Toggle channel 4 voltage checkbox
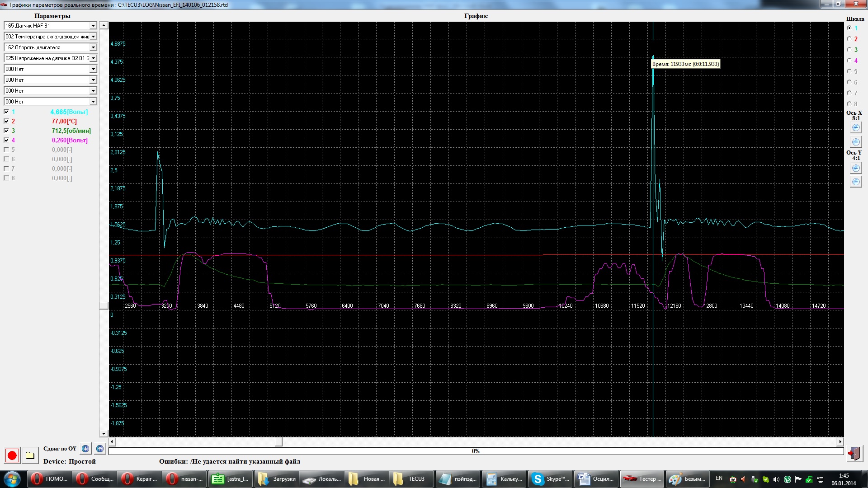868x488 pixels. [6, 140]
